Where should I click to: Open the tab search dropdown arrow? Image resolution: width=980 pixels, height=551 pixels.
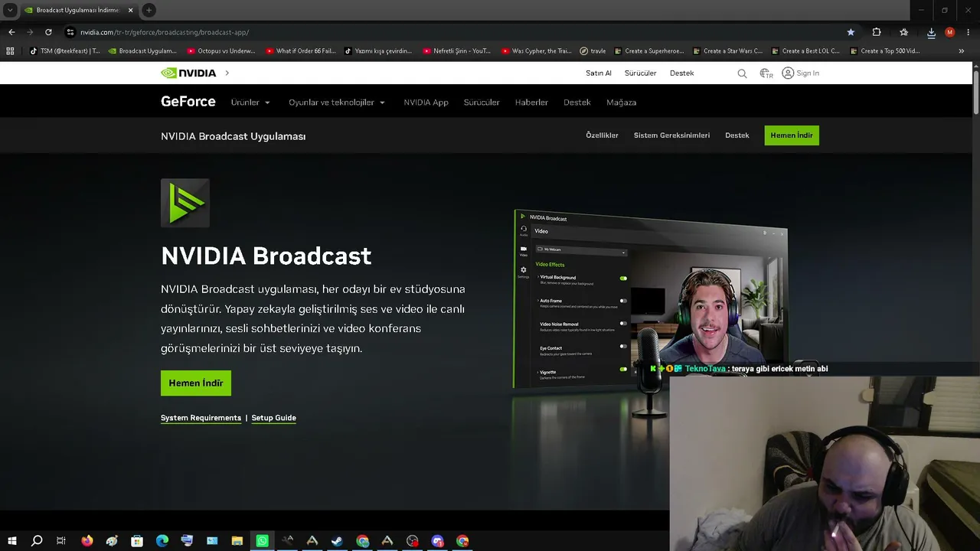10,10
